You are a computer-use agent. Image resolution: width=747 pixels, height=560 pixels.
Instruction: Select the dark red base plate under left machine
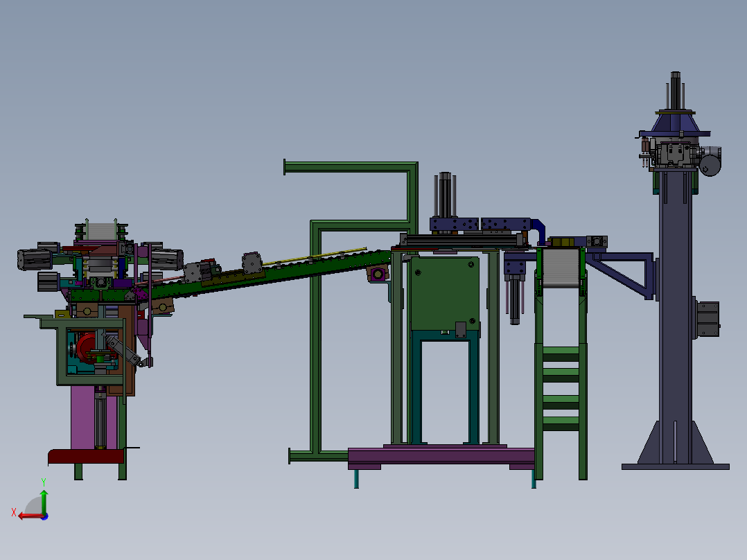tap(86, 457)
